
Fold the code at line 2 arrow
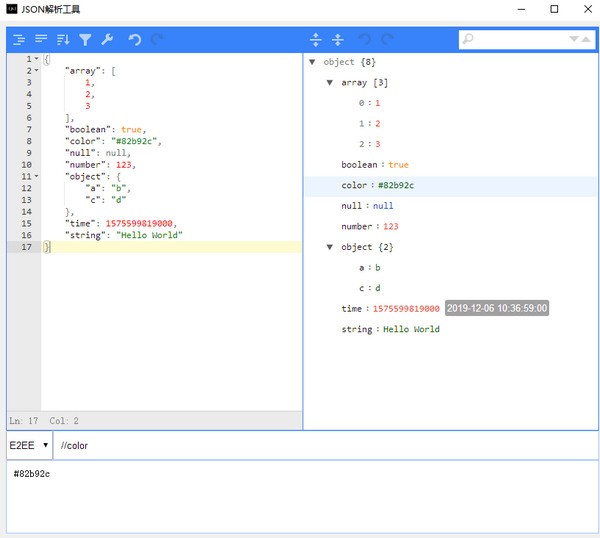(37, 71)
